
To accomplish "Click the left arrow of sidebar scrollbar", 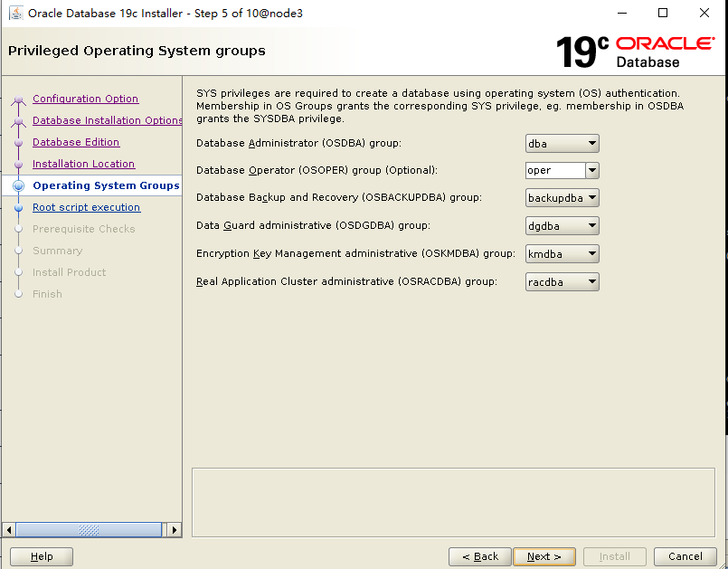I will (8, 529).
